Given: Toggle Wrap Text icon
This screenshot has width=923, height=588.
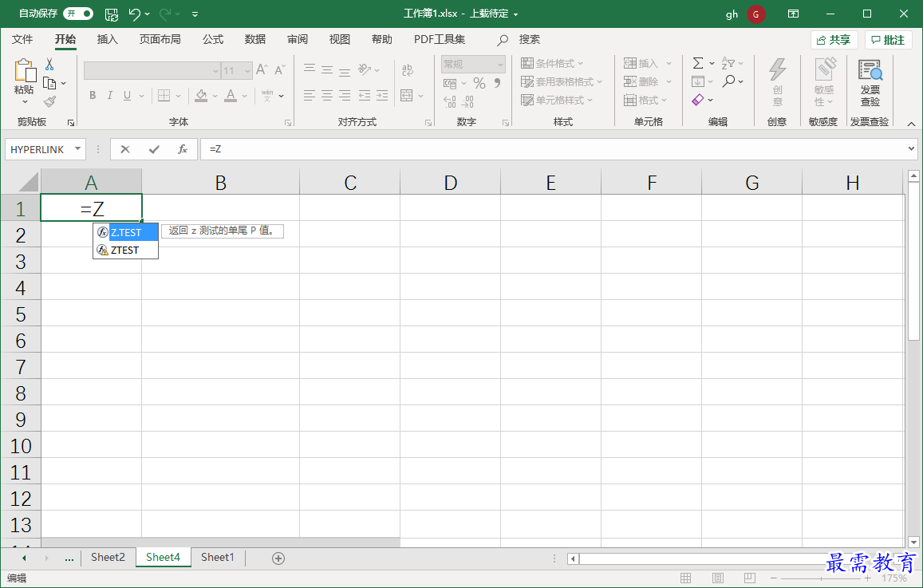Looking at the screenshot, I should pyautogui.click(x=408, y=70).
